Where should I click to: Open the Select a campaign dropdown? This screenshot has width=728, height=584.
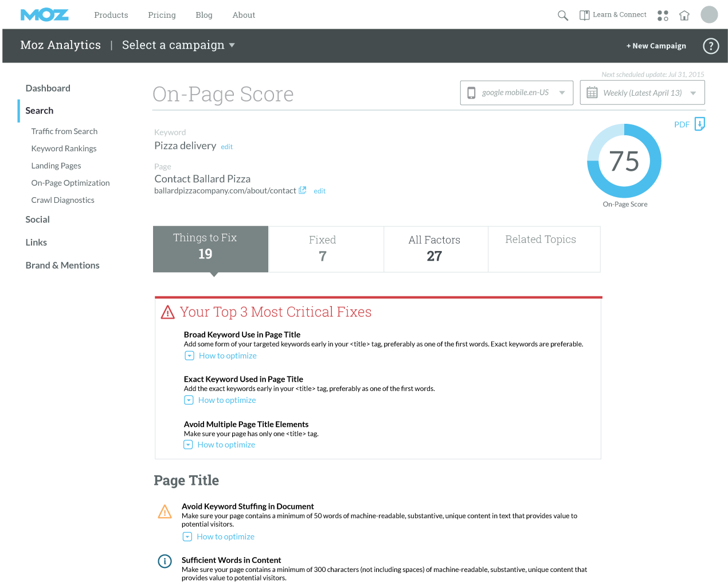coord(178,45)
